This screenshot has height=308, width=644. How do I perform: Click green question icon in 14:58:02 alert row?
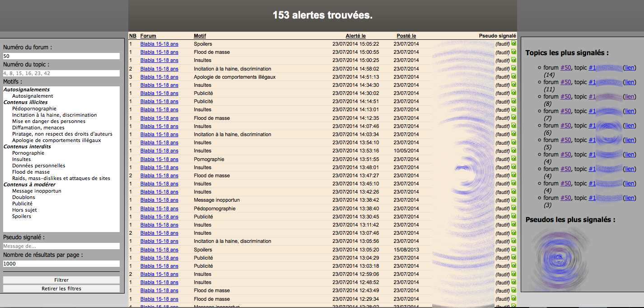click(513, 69)
